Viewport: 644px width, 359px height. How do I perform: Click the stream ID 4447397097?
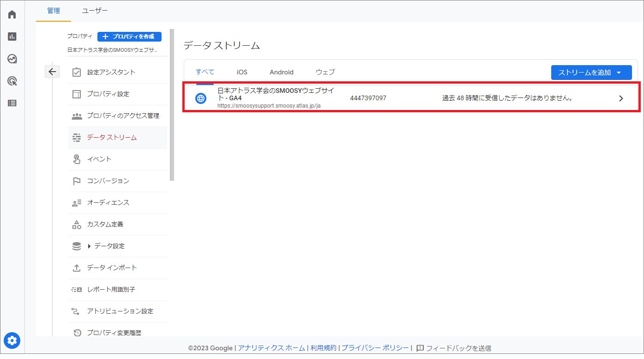point(368,98)
